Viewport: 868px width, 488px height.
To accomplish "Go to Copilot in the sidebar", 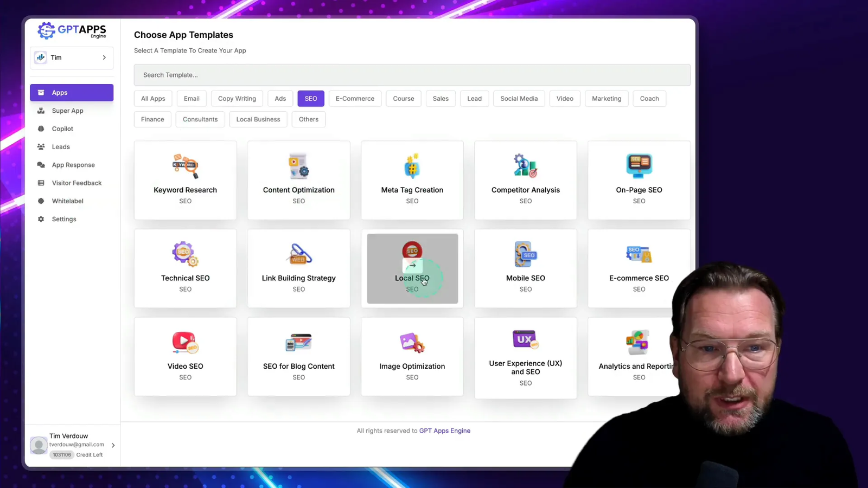I will tap(72, 129).
